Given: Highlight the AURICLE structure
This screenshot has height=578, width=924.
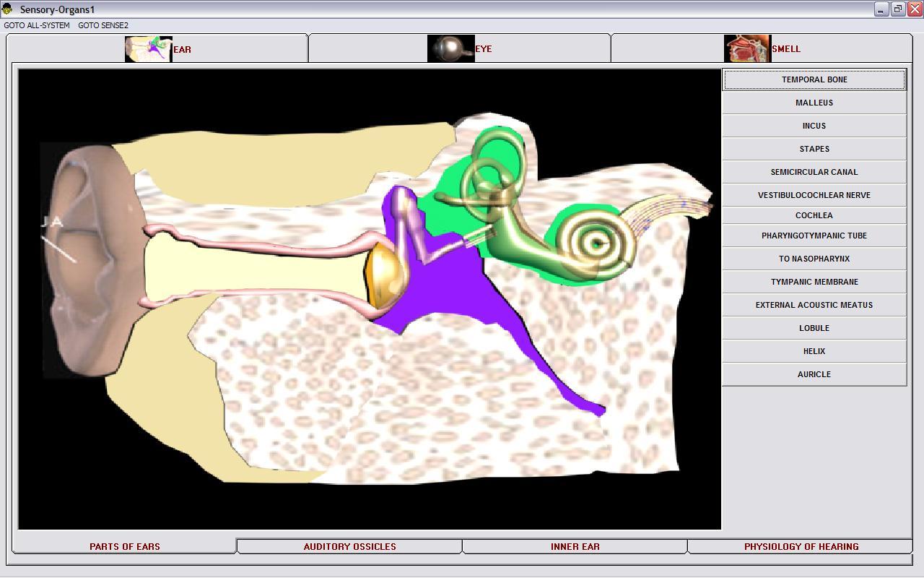Looking at the screenshot, I should [814, 374].
